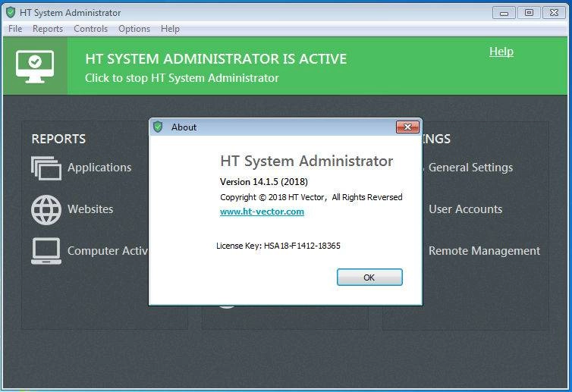Viewport: 572px width, 392px height.
Task: Click 'Click to stop HT System Administrator'
Action: click(x=181, y=77)
